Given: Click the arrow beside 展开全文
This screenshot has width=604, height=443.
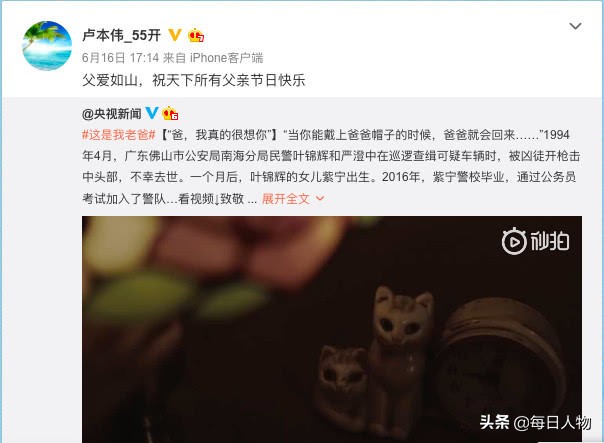Looking at the screenshot, I should [320, 199].
